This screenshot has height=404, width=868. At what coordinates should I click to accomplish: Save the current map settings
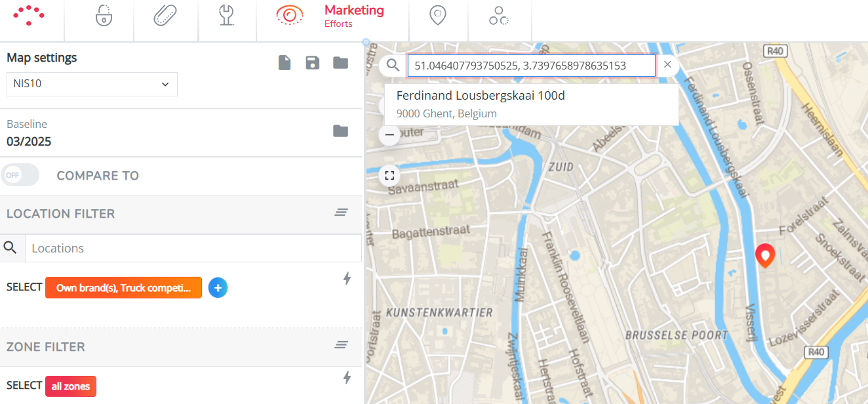(x=313, y=63)
